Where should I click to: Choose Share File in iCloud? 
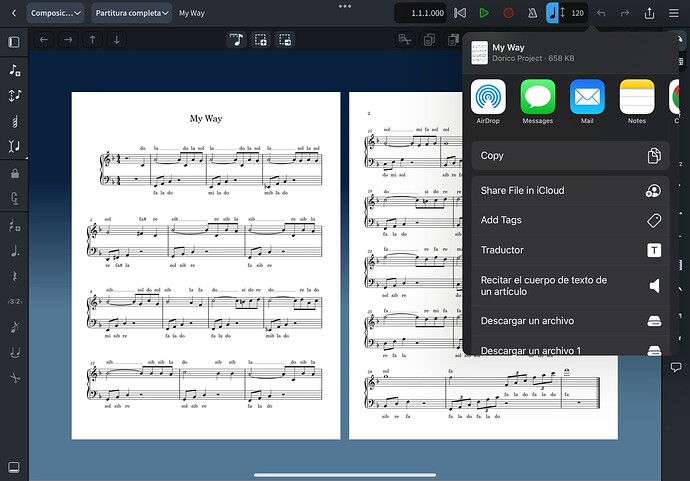point(570,191)
